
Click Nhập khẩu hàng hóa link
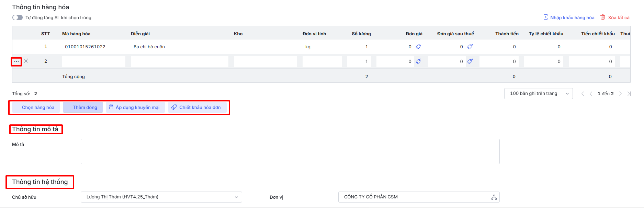569,17
